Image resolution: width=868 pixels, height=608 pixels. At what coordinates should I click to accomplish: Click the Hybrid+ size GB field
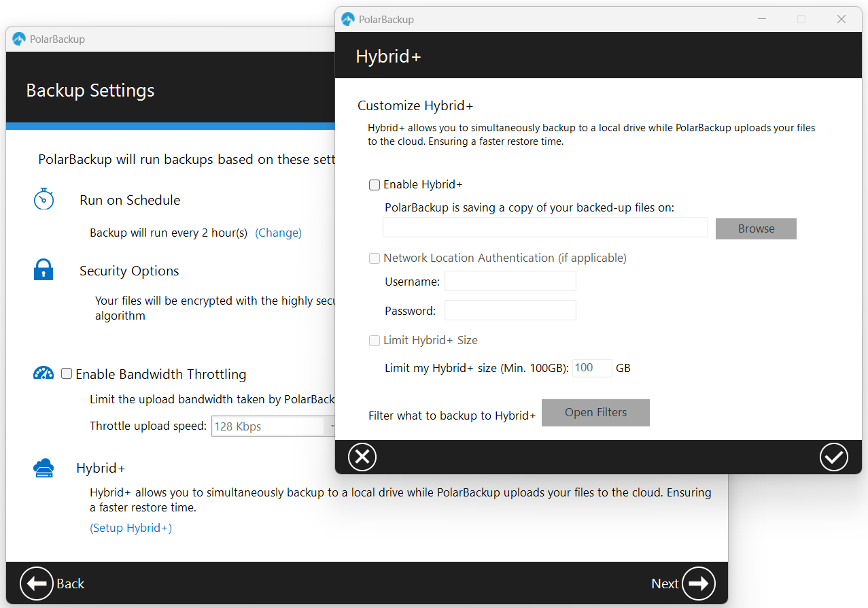point(591,367)
